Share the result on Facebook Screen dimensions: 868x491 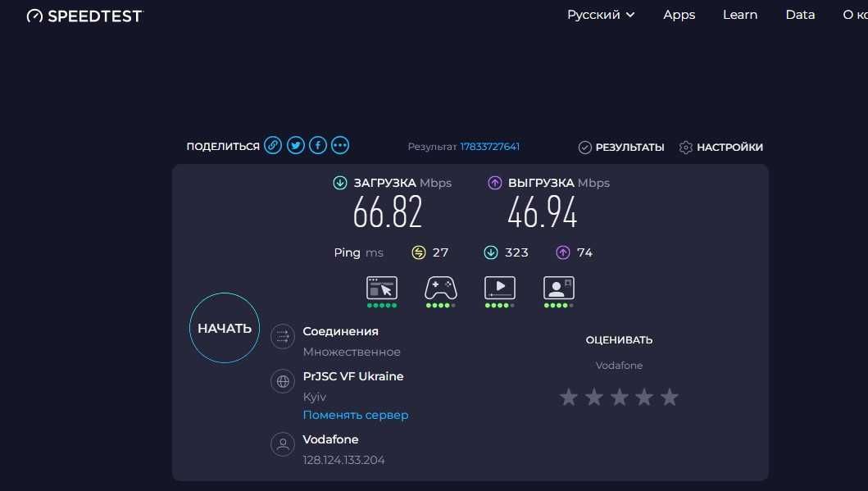click(318, 146)
